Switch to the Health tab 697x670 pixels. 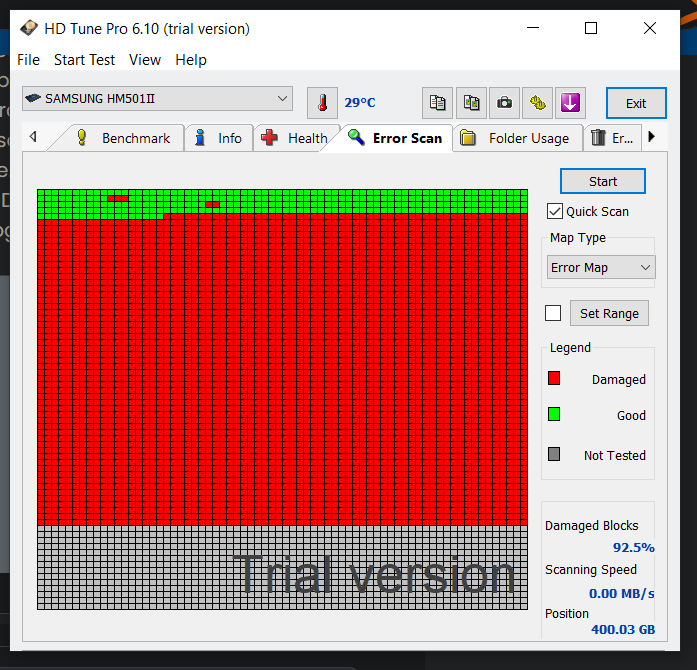296,138
